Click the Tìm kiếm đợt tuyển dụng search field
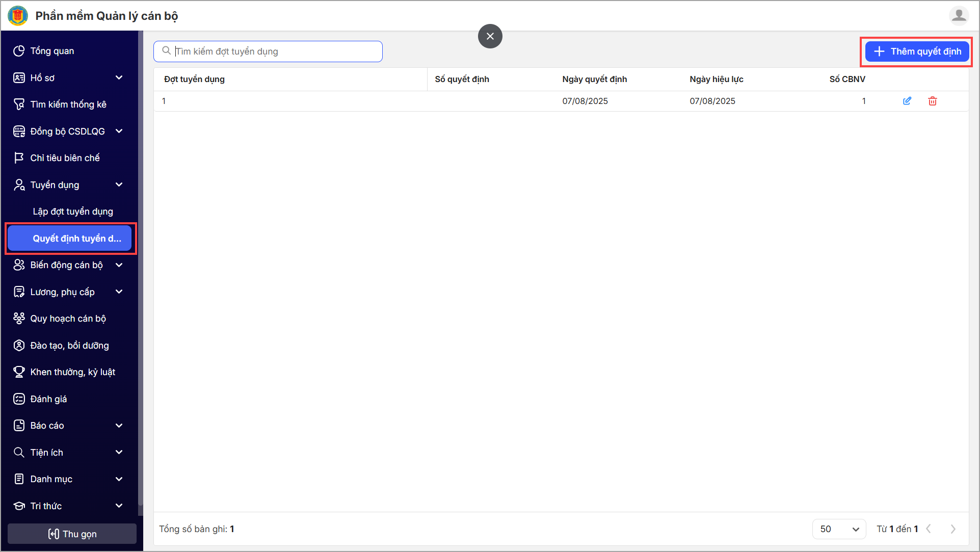980x552 pixels. coord(275,51)
